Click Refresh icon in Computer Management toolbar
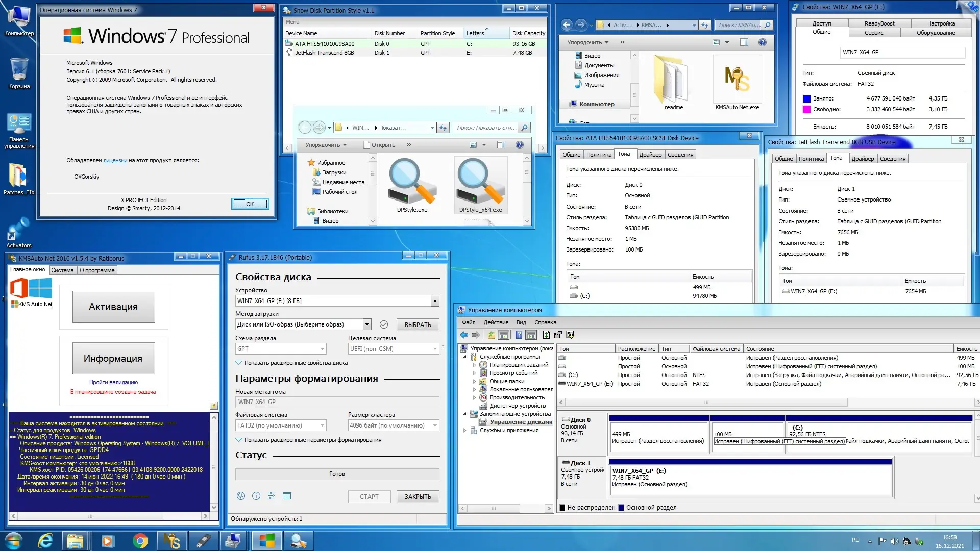 tap(546, 335)
